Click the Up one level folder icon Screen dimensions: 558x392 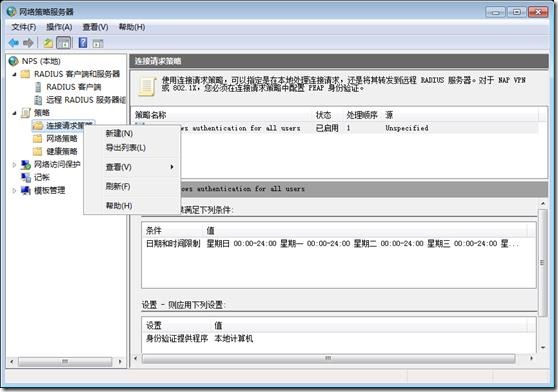point(48,43)
